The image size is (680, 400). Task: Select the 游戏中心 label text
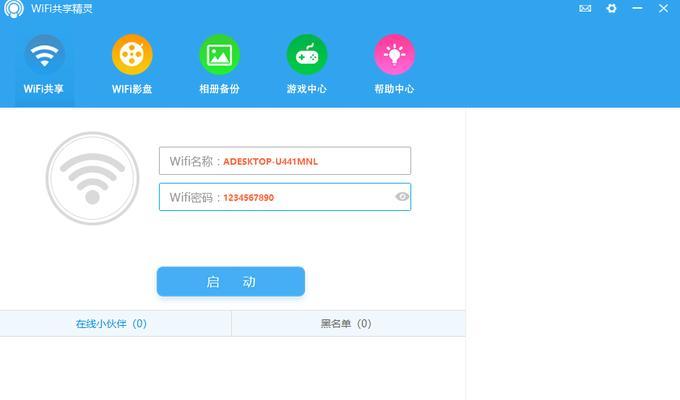pos(307,89)
